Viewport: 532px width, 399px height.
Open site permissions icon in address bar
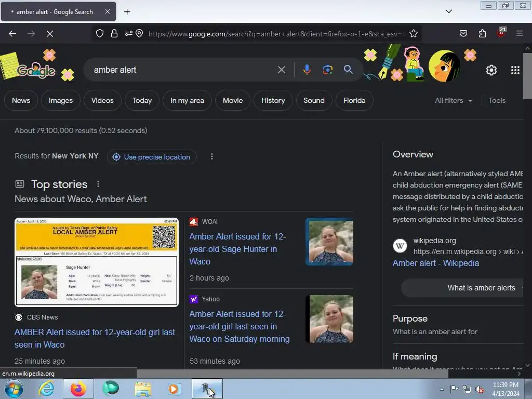click(x=129, y=34)
